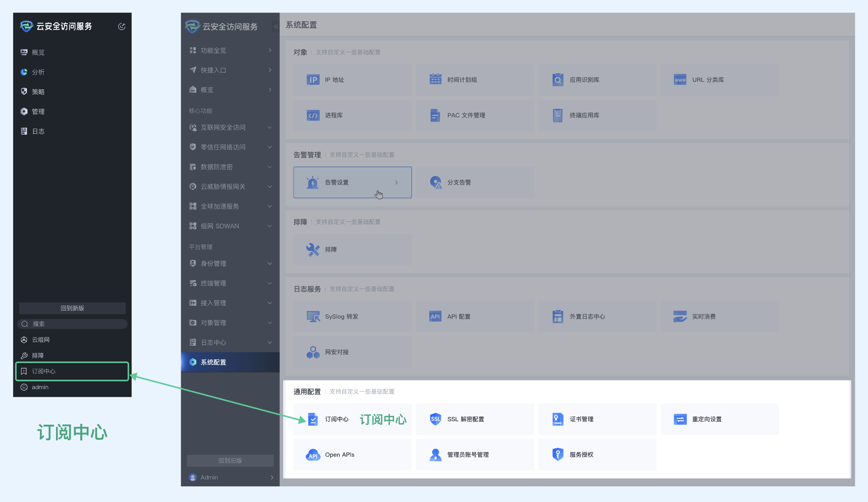Screen dimensions: 868x502
Task: Click the SSL decryption shield icon
Action: pyautogui.click(x=435, y=419)
